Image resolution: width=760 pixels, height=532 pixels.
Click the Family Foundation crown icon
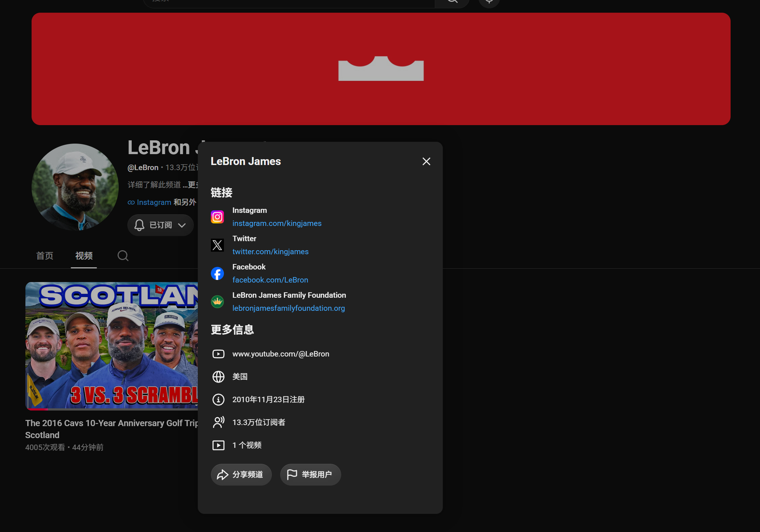click(217, 302)
